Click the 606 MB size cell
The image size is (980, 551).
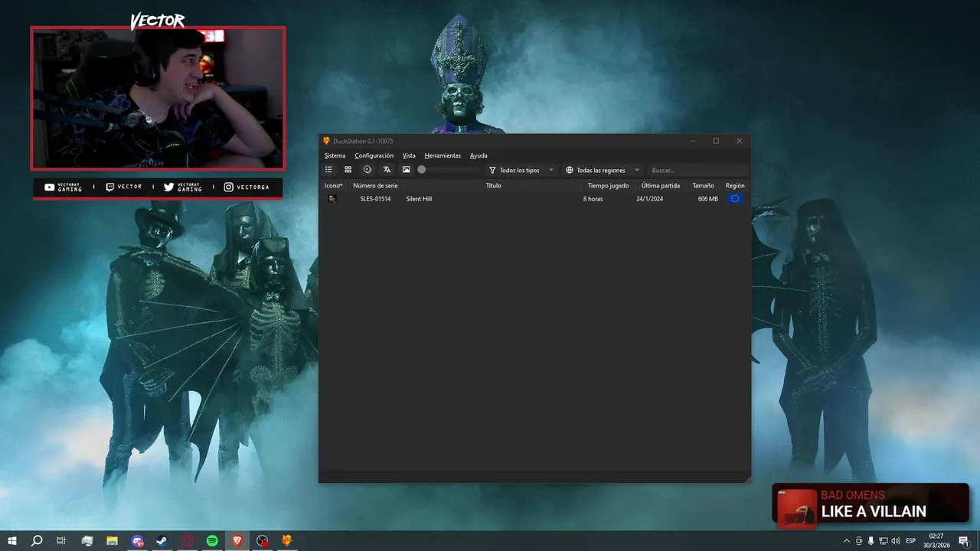tap(708, 199)
